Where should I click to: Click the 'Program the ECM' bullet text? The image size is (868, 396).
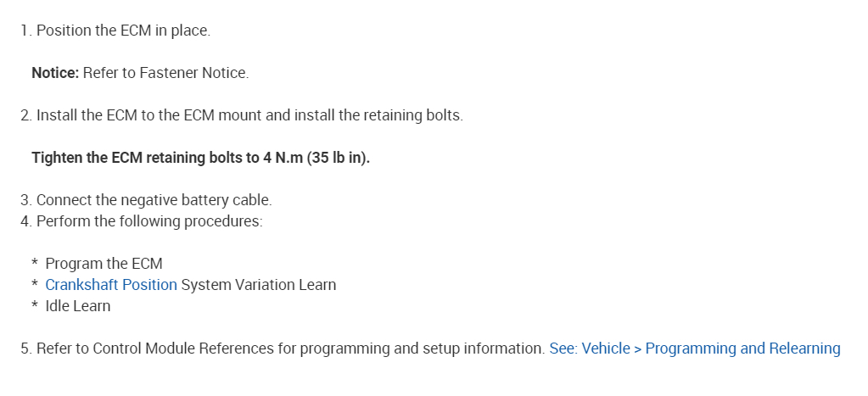click(x=104, y=264)
